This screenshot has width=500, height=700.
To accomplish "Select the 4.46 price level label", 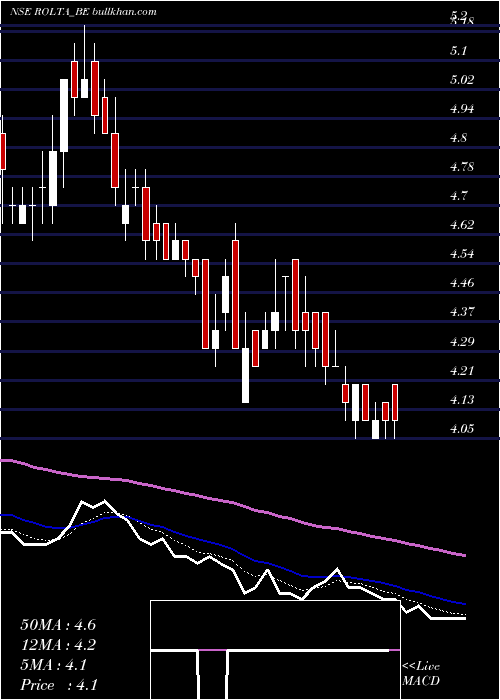I will pos(462,283).
